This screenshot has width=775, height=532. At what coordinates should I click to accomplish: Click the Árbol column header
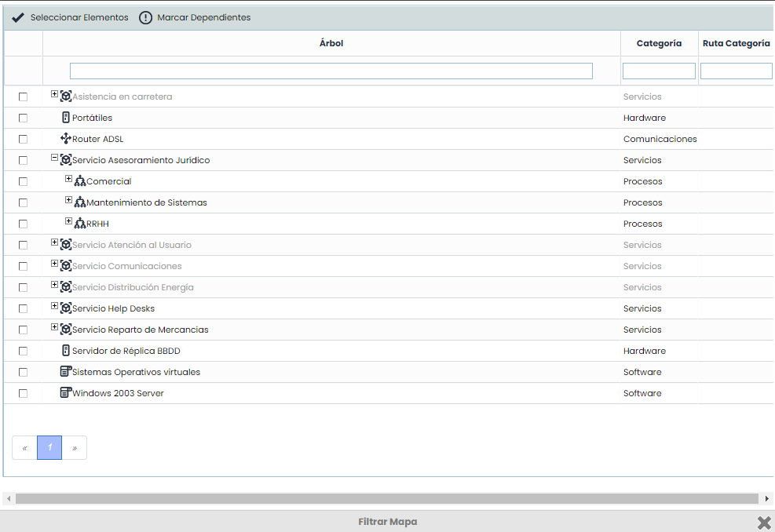[331, 44]
